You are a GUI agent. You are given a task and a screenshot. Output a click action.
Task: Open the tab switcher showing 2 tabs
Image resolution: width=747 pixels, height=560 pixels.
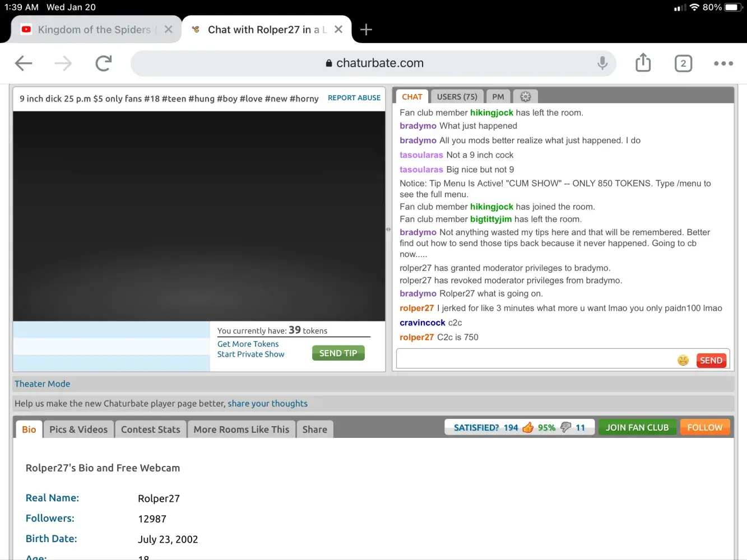tap(683, 63)
